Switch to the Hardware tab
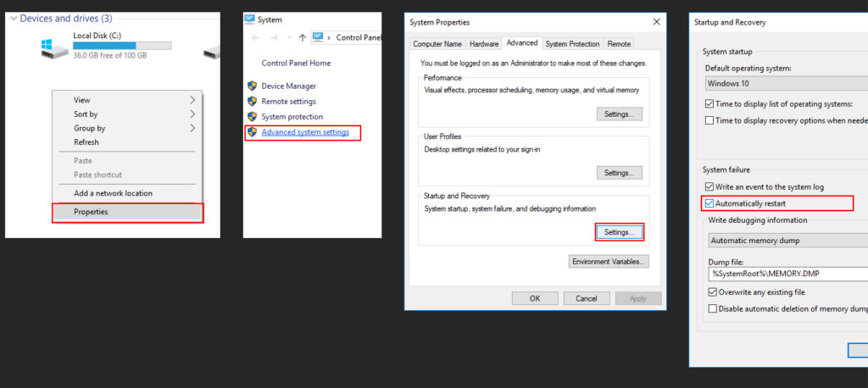This screenshot has width=868, height=388. (484, 44)
